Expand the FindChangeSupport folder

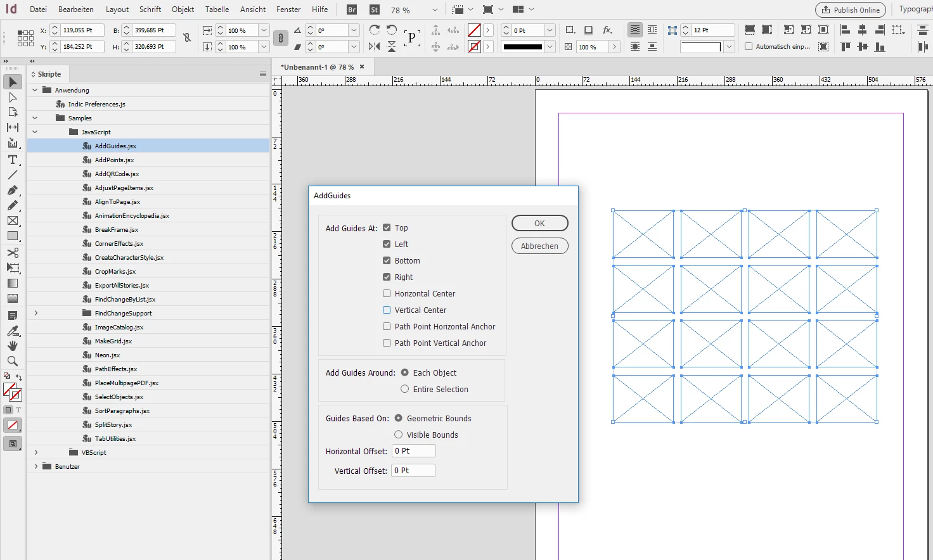coord(35,313)
